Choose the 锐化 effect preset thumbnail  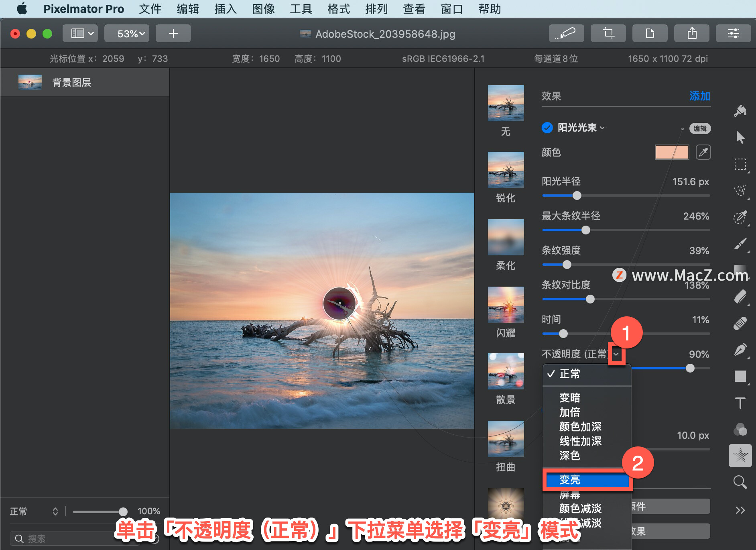pyautogui.click(x=506, y=170)
